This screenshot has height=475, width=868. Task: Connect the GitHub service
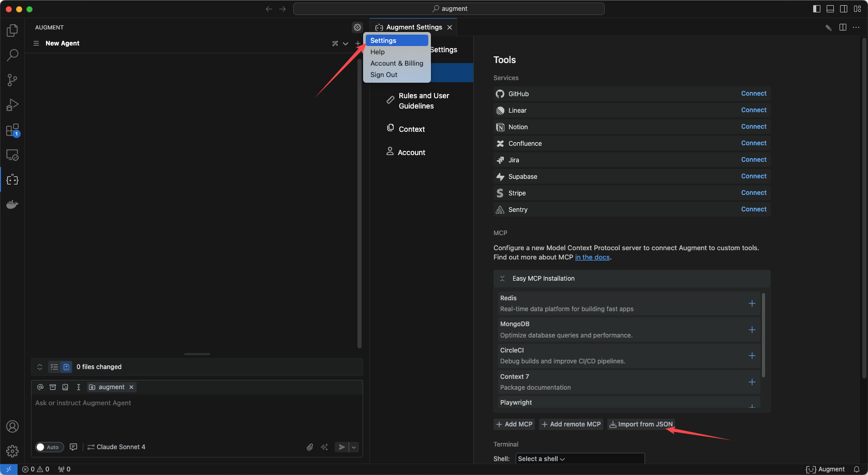pyautogui.click(x=753, y=94)
